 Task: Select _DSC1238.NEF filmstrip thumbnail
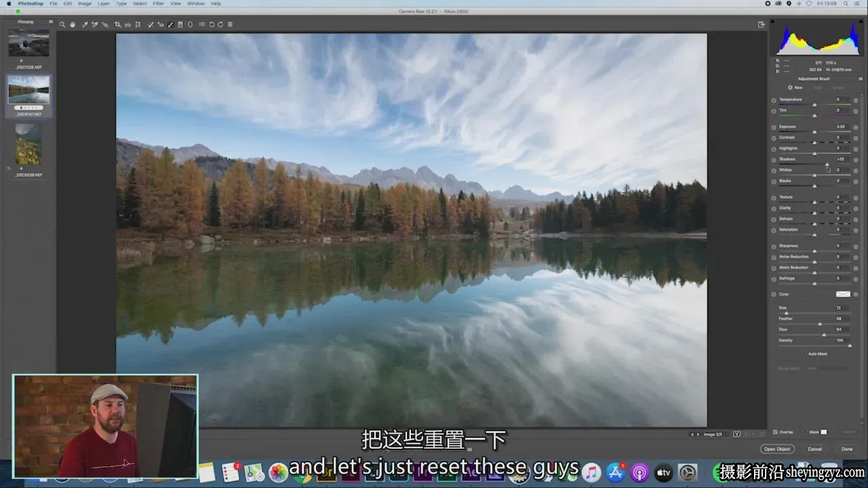(28, 43)
